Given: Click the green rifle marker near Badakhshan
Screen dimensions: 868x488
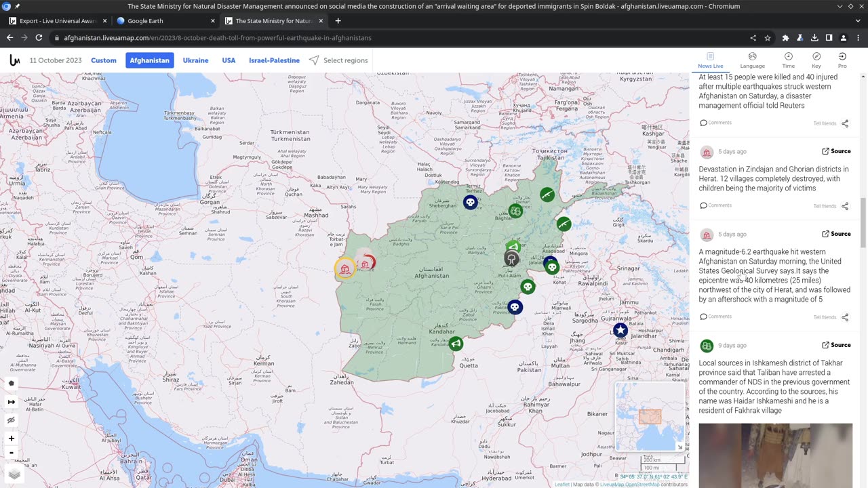Looking at the screenshot, I should [x=547, y=195].
